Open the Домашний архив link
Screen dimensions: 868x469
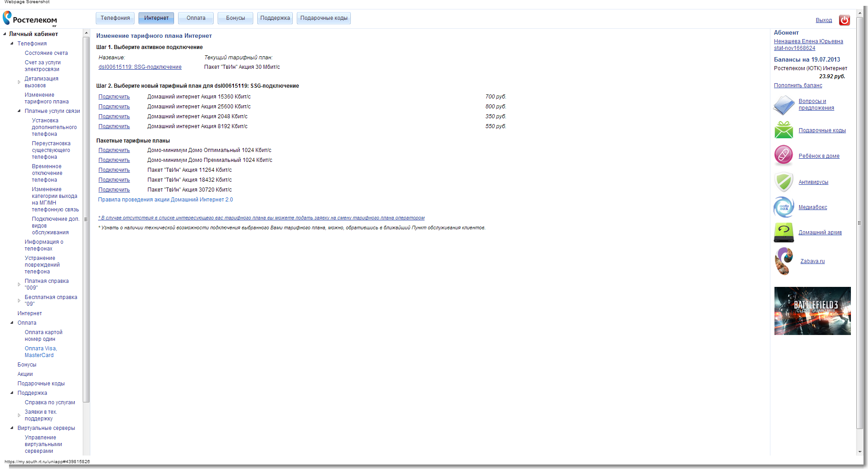pos(820,232)
